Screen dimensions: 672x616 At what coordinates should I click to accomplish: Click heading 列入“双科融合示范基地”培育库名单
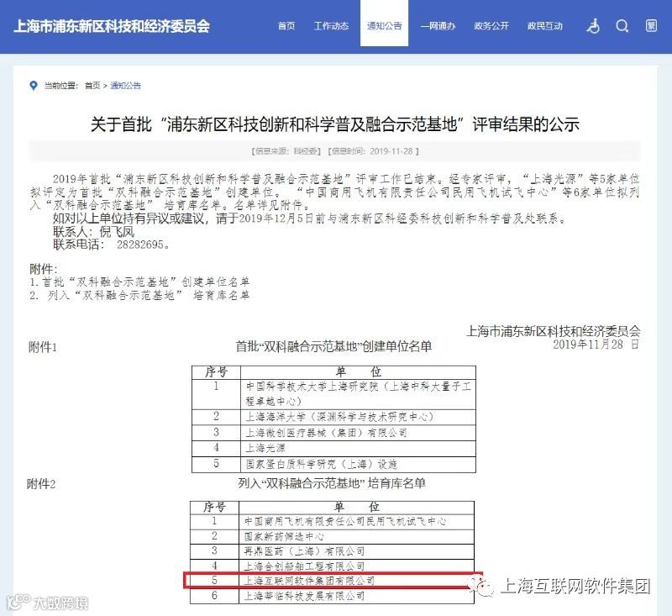pyautogui.click(x=332, y=483)
